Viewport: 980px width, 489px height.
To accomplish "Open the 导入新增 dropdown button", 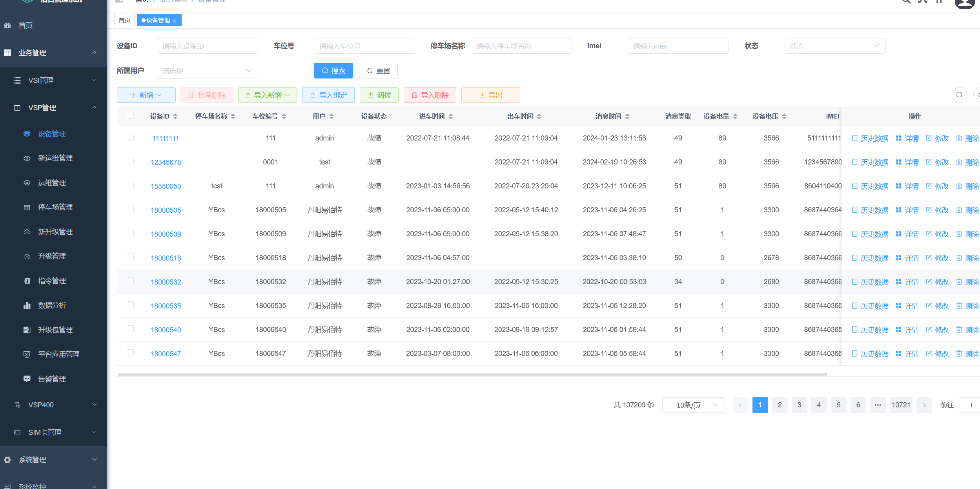I will pos(267,95).
